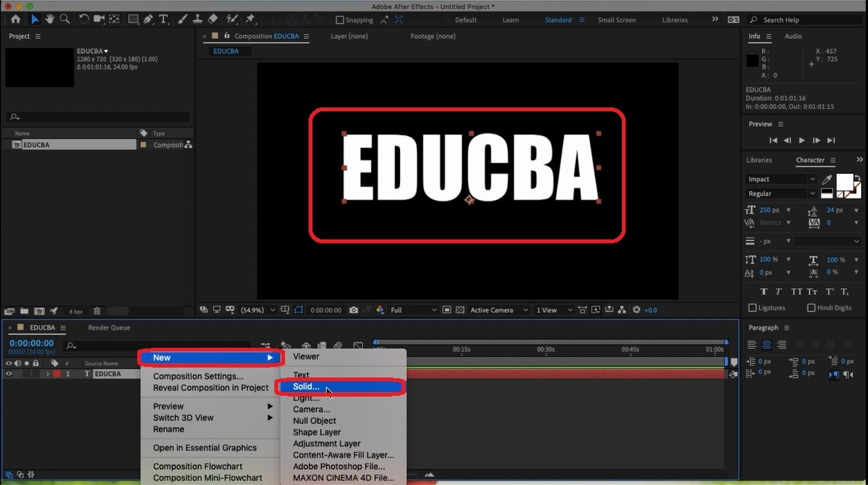868x485 pixels.
Task: Select the Eraser tool
Action: (x=213, y=19)
